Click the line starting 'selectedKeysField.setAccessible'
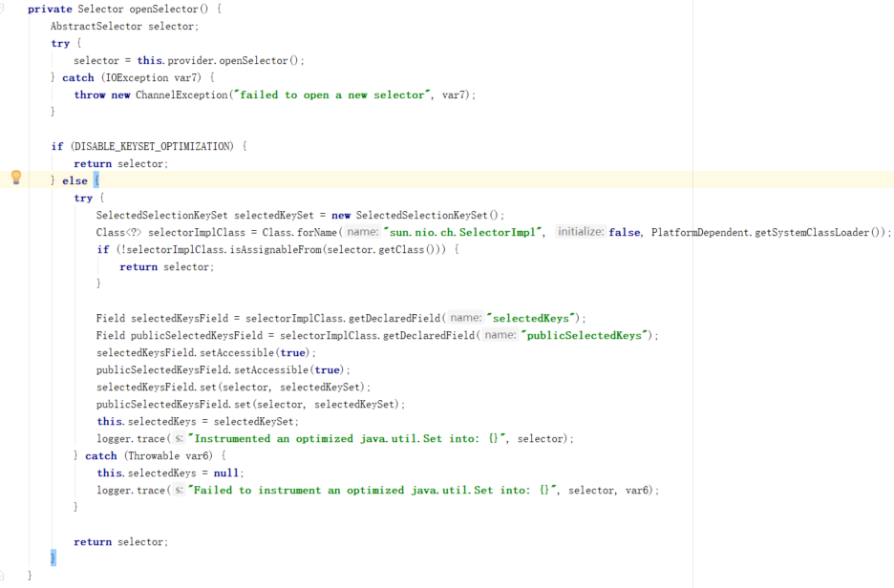Screen dimensions: 894x588 click(205, 352)
